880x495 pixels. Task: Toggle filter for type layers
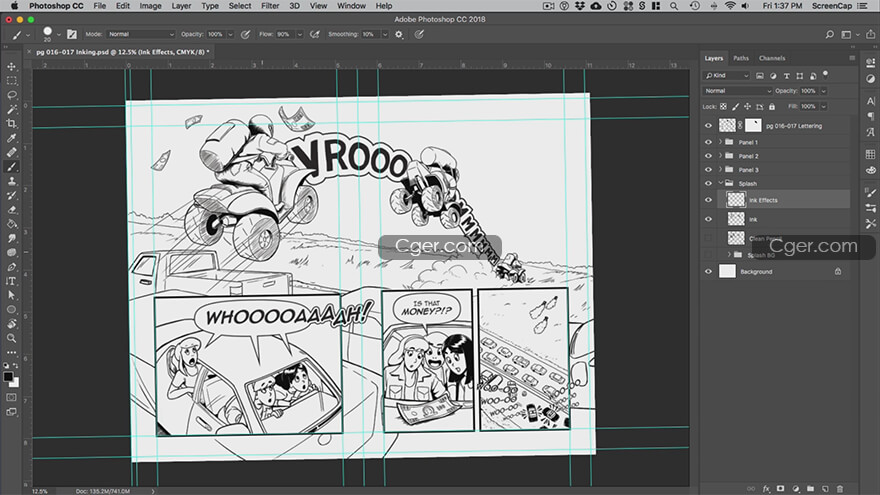point(786,76)
